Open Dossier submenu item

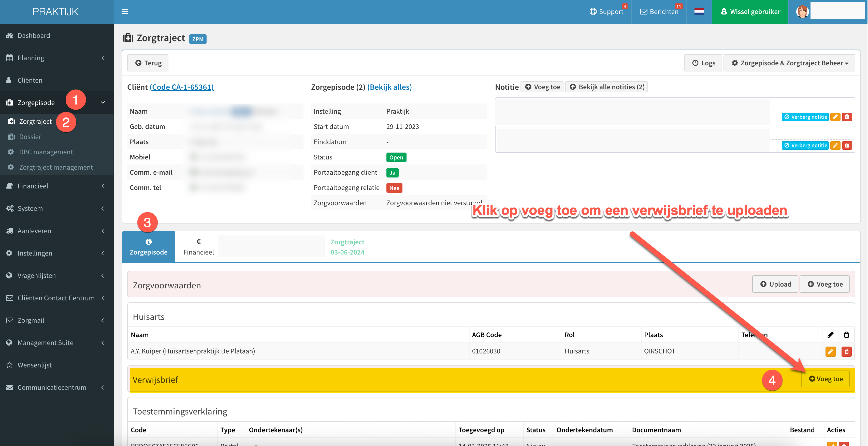click(x=30, y=137)
